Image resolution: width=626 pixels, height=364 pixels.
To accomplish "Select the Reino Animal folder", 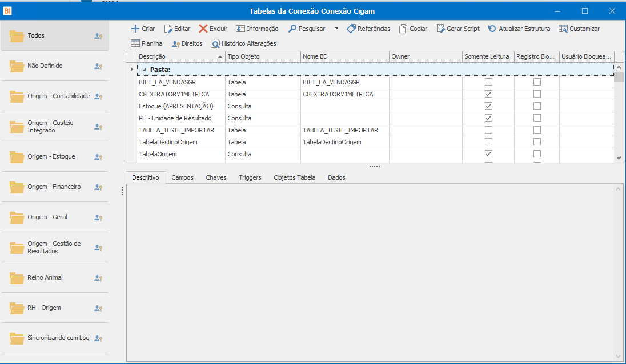I will pos(45,277).
